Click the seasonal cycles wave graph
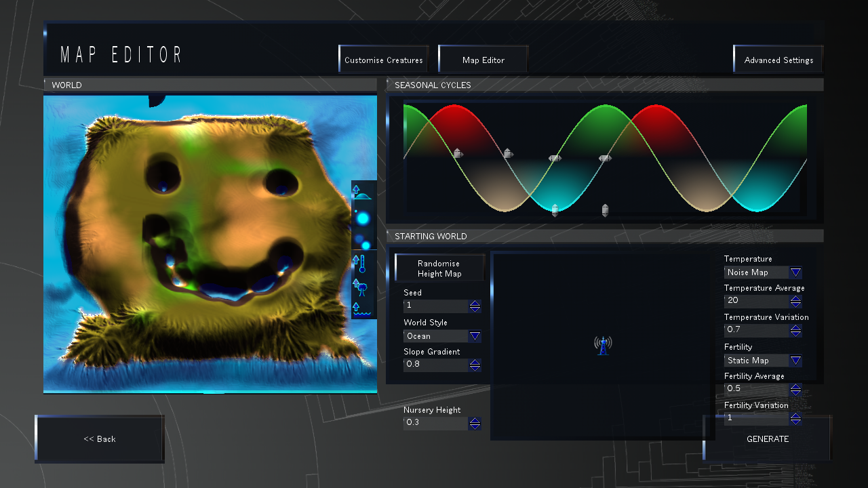This screenshot has height=488, width=868. pos(605,159)
